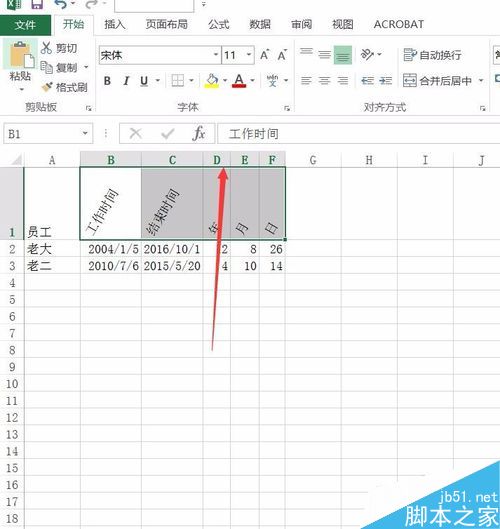
Task: Click the orientation text-angle icon
Action: [x=367, y=54]
